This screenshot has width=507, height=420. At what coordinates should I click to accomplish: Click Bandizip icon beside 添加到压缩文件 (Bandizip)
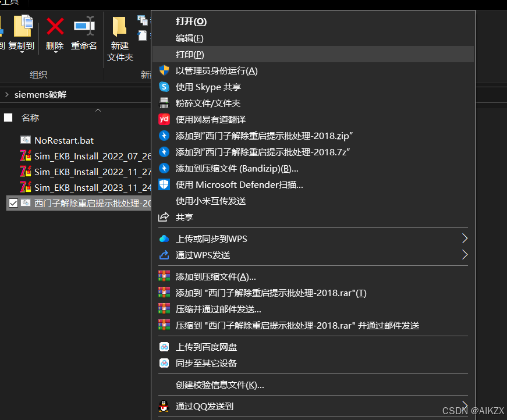click(x=164, y=168)
